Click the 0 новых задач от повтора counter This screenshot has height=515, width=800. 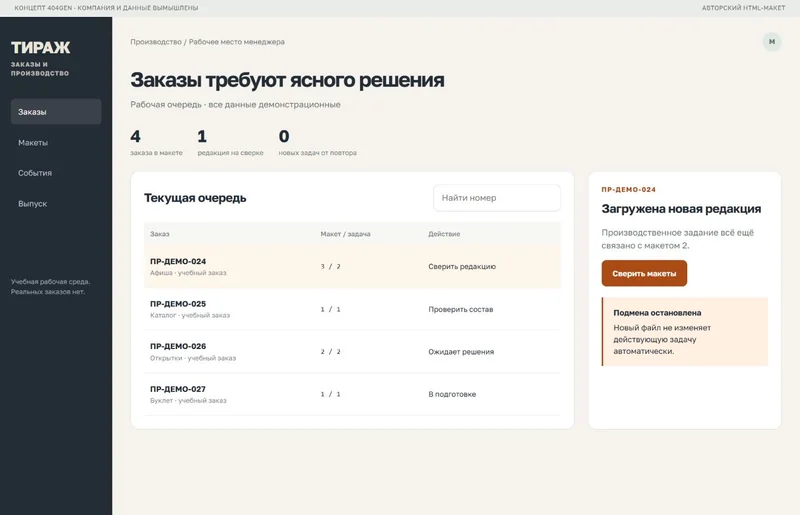[317, 142]
